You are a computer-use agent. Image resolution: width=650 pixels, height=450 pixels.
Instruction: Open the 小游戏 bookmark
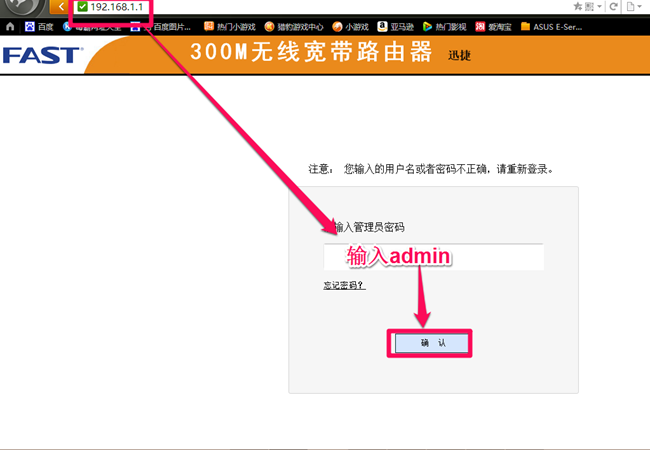pyautogui.click(x=350, y=27)
